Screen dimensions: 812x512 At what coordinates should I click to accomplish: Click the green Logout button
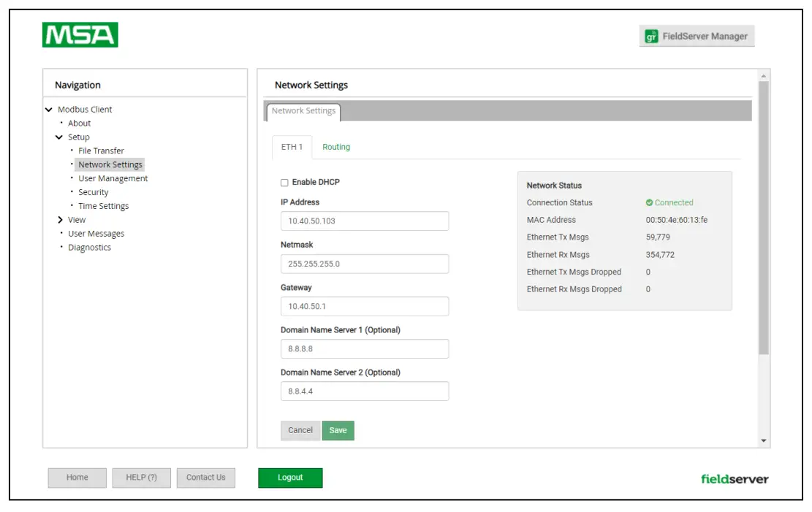(290, 478)
